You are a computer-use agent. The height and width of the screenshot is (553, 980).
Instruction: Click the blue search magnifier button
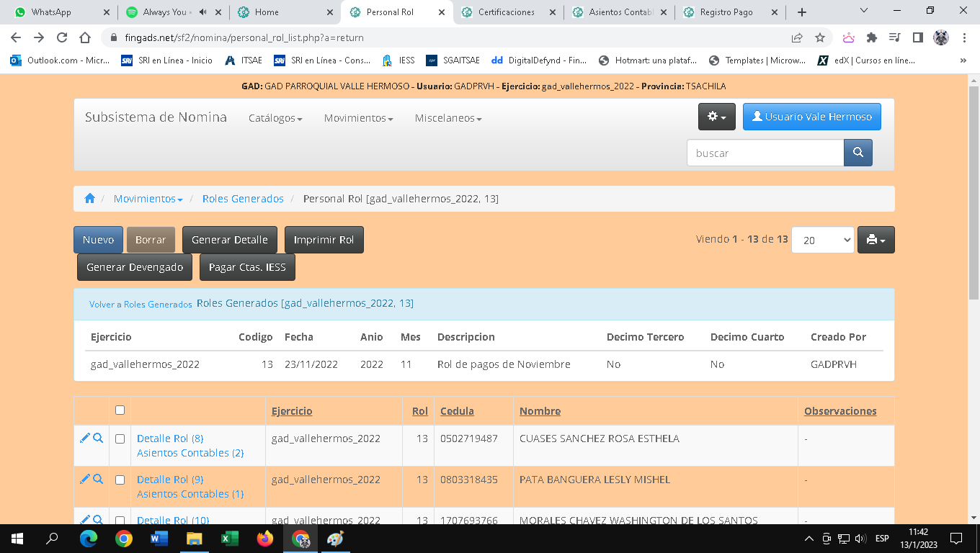857,153
